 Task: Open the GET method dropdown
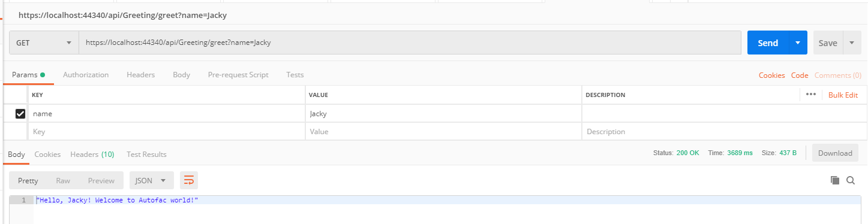coord(44,43)
